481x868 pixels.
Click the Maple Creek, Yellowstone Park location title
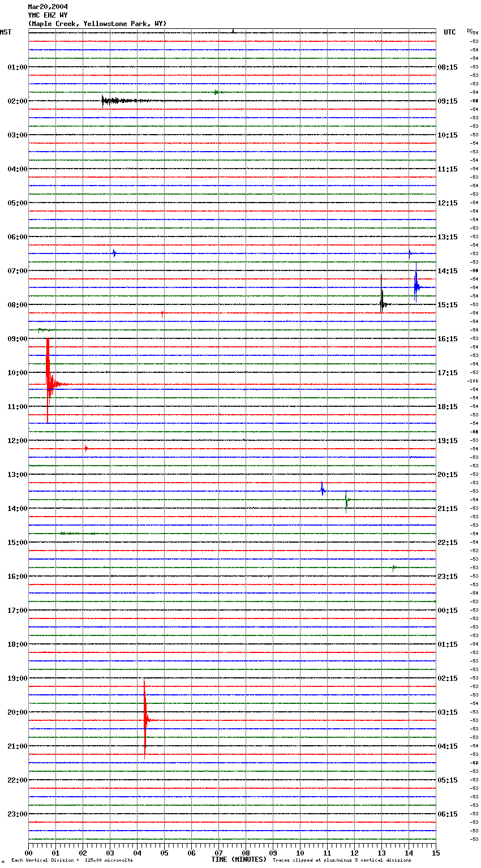click(97, 24)
